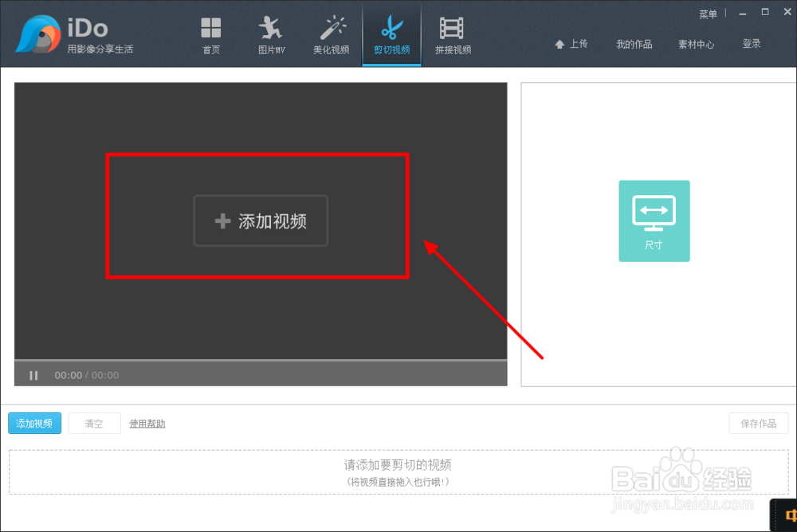Click the 上传 upload button
The width and height of the screenshot is (797, 532).
tap(571, 45)
